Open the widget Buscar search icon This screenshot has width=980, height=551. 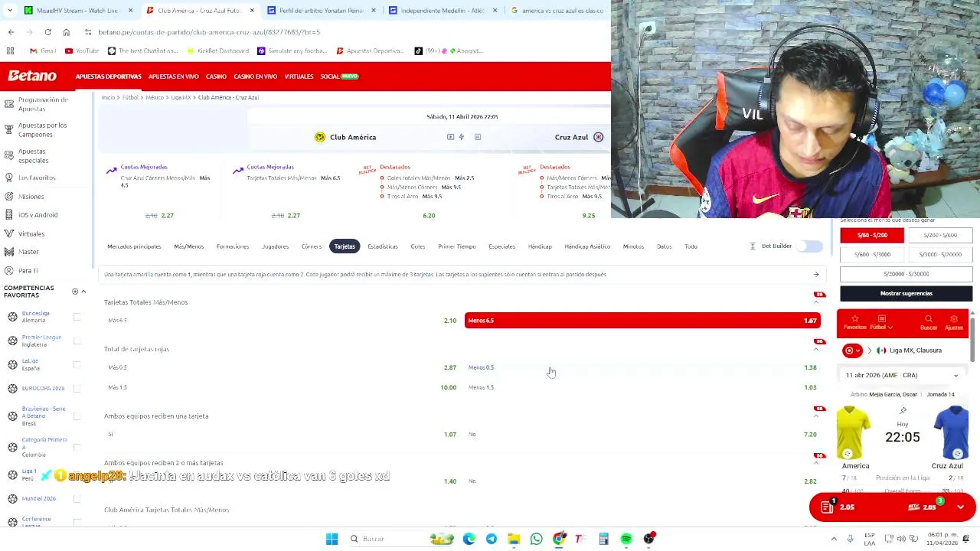929,319
